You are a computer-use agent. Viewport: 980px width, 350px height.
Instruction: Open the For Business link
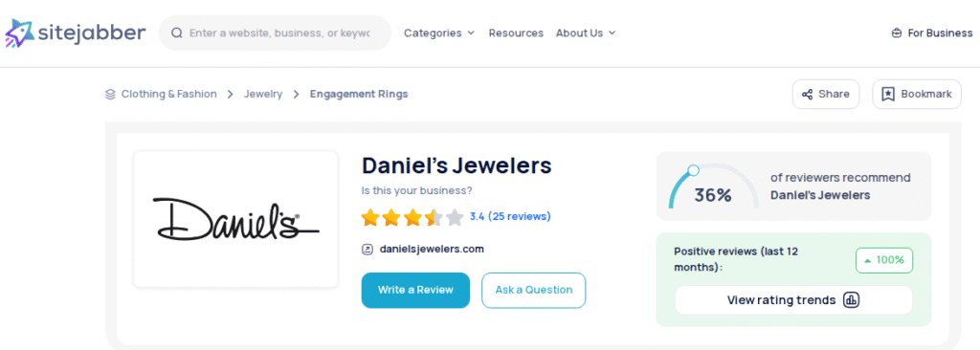[932, 33]
